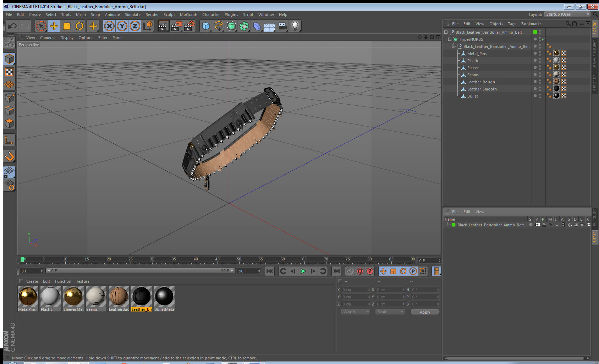Viewport: 599px width, 364px height.
Task: Activate the Move tool in the top toolbar
Action: [x=54, y=26]
